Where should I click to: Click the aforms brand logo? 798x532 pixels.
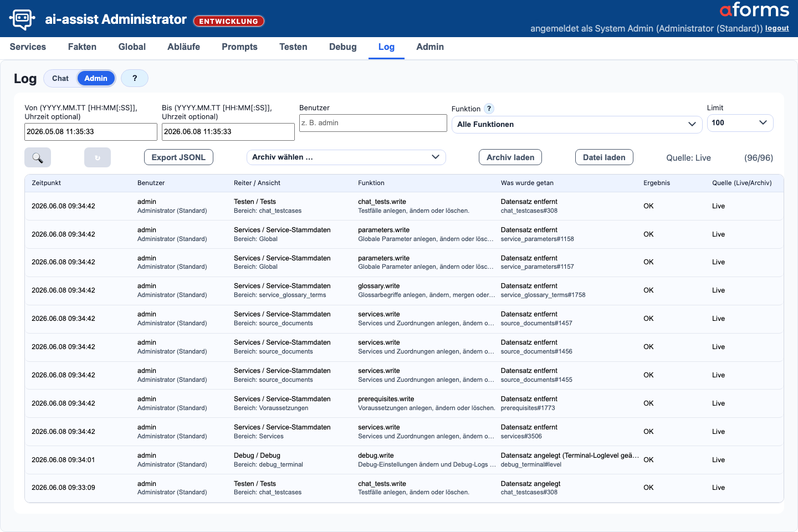pos(754,10)
